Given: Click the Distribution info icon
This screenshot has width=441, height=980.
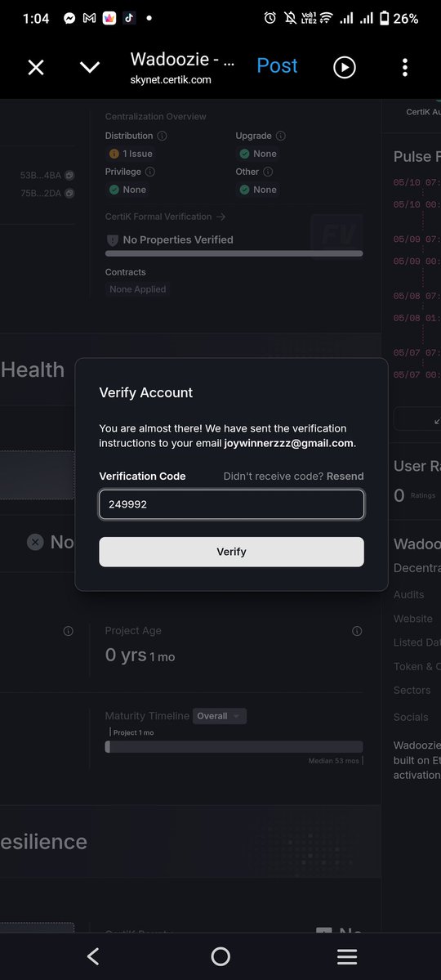Looking at the screenshot, I should click(x=162, y=136).
